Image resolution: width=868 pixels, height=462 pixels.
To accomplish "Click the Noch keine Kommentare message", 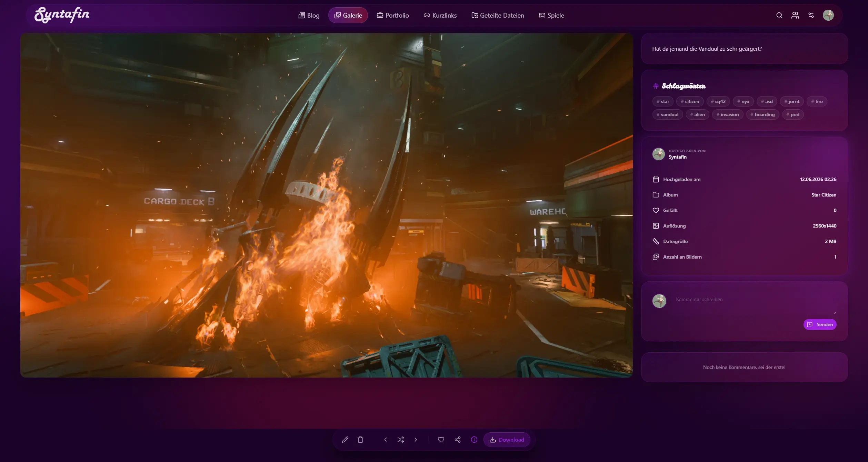I will (x=744, y=367).
